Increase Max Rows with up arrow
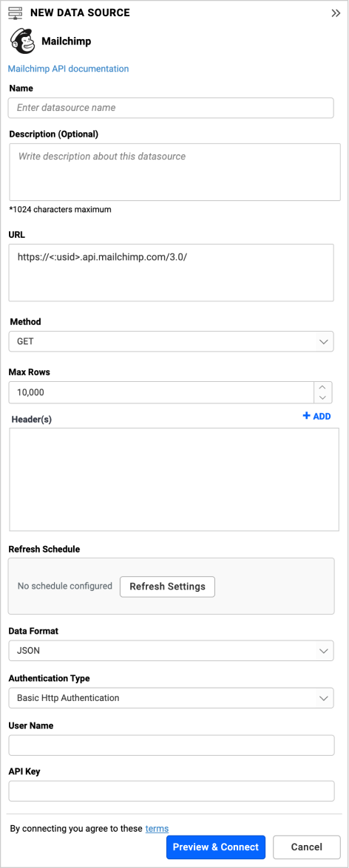This screenshot has width=349, height=868. pyautogui.click(x=324, y=387)
